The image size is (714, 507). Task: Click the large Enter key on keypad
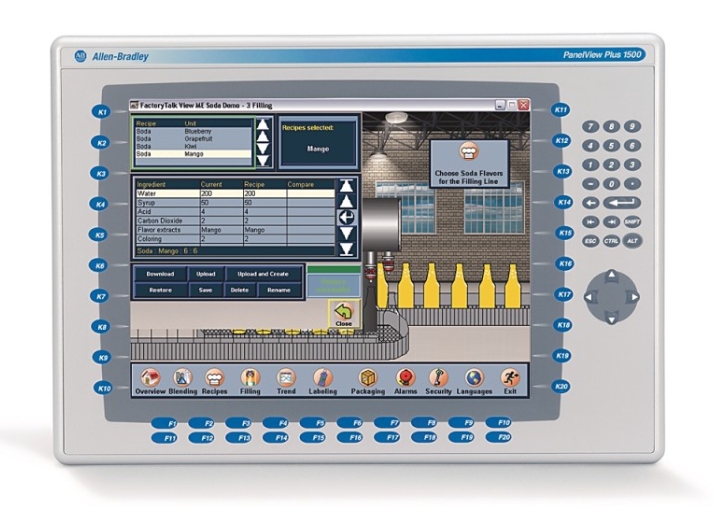pos(622,203)
